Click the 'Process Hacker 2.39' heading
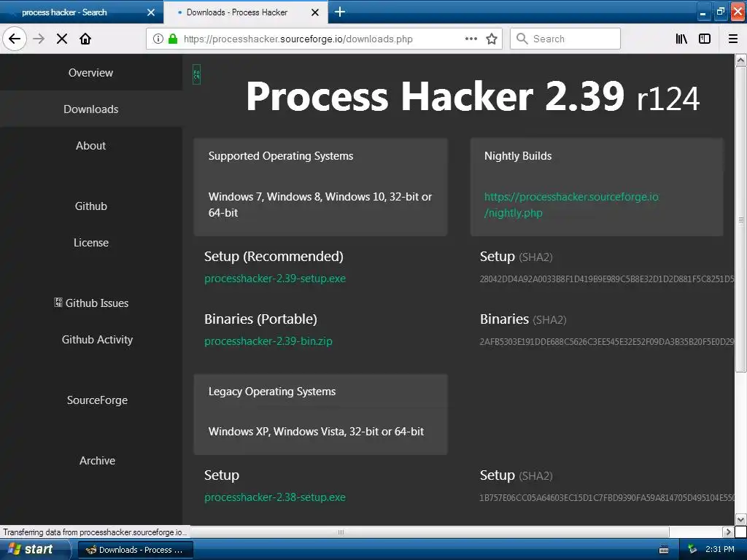This screenshot has height=560, width=747. 435,96
